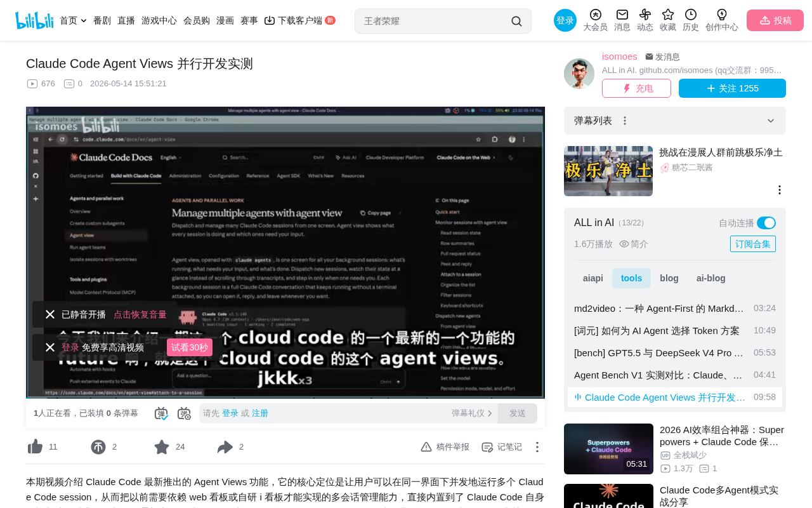The width and height of the screenshot is (812, 508).
Task: Open Superpowers + Claude Code video thumbnail
Action: [x=608, y=449]
